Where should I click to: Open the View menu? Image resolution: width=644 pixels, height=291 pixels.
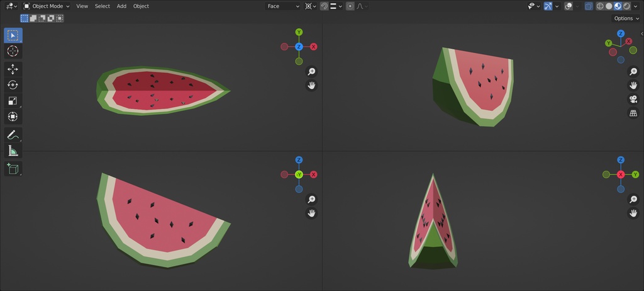82,6
